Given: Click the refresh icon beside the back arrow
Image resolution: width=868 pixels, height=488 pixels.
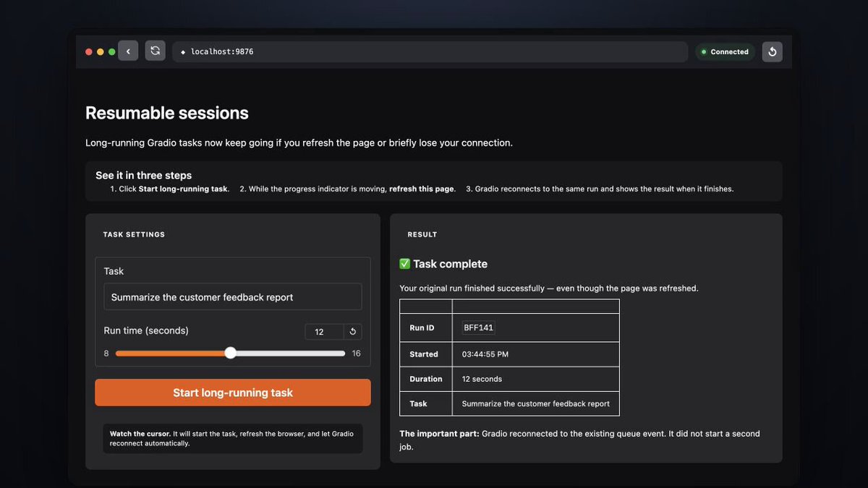Looking at the screenshot, I should click(155, 51).
